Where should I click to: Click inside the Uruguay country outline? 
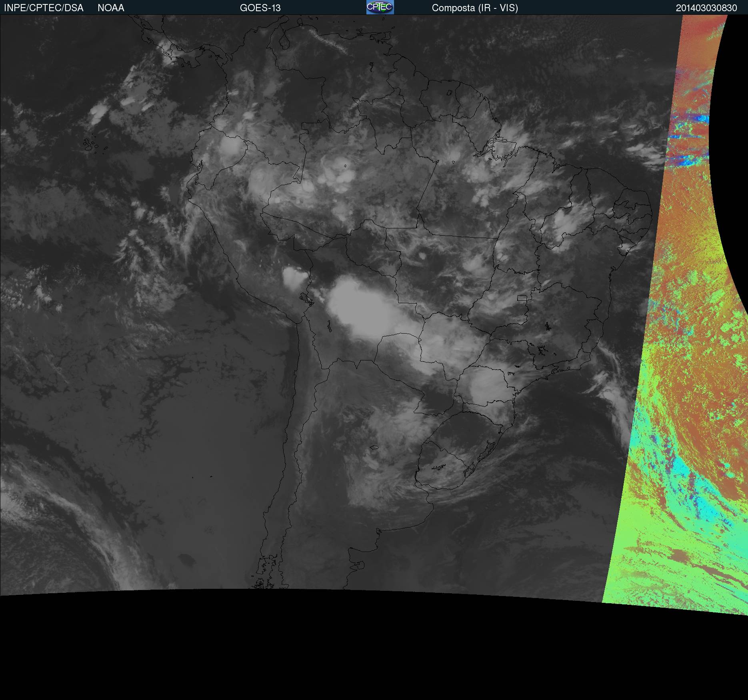pyautogui.click(x=444, y=466)
